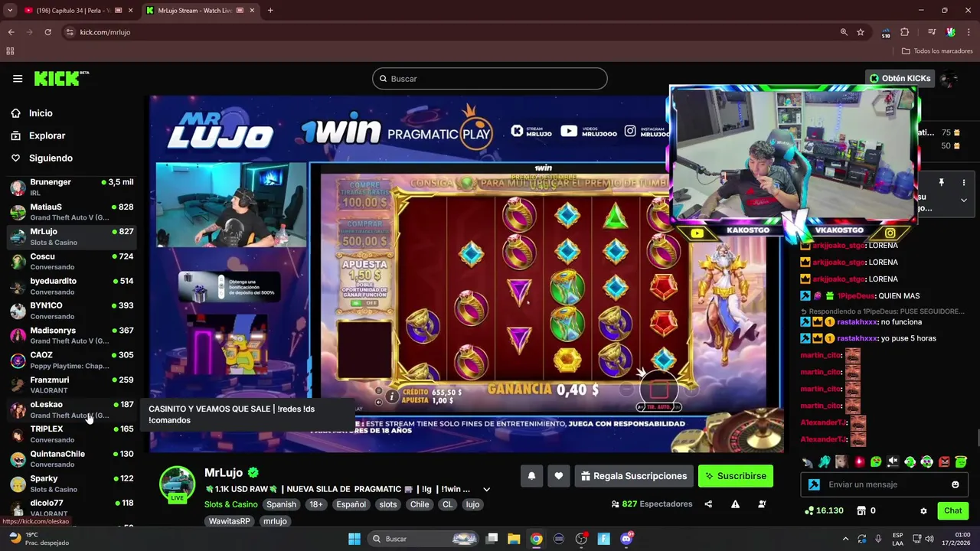The image size is (980, 551).
Task: Click the Chile tag
Action: 419,504
